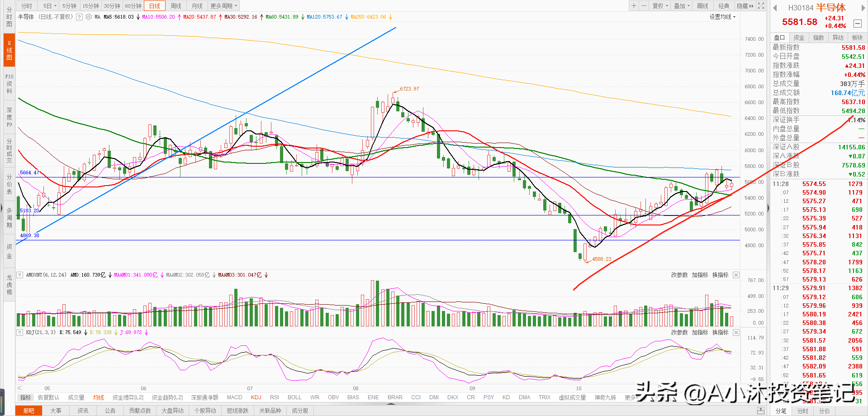The height and width of the screenshot is (416, 868).
Task: Toggle the 均线 indicator overlay
Action: click(x=98, y=397)
